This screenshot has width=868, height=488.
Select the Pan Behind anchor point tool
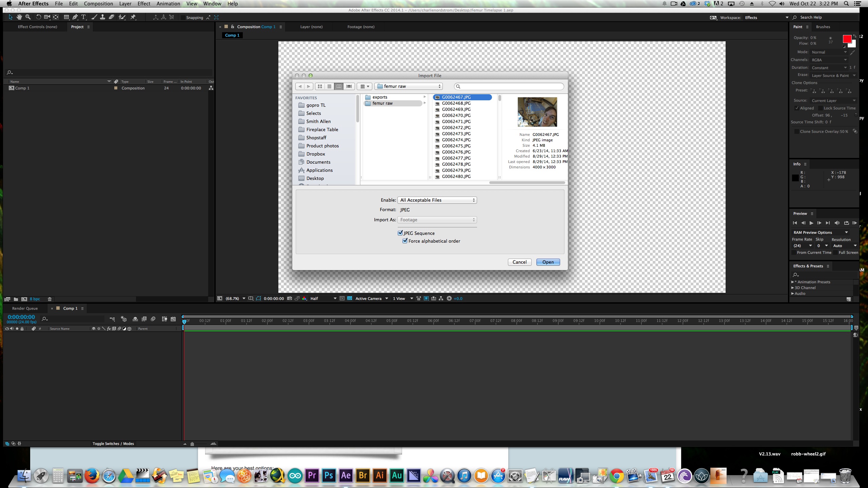click(56, 17)
